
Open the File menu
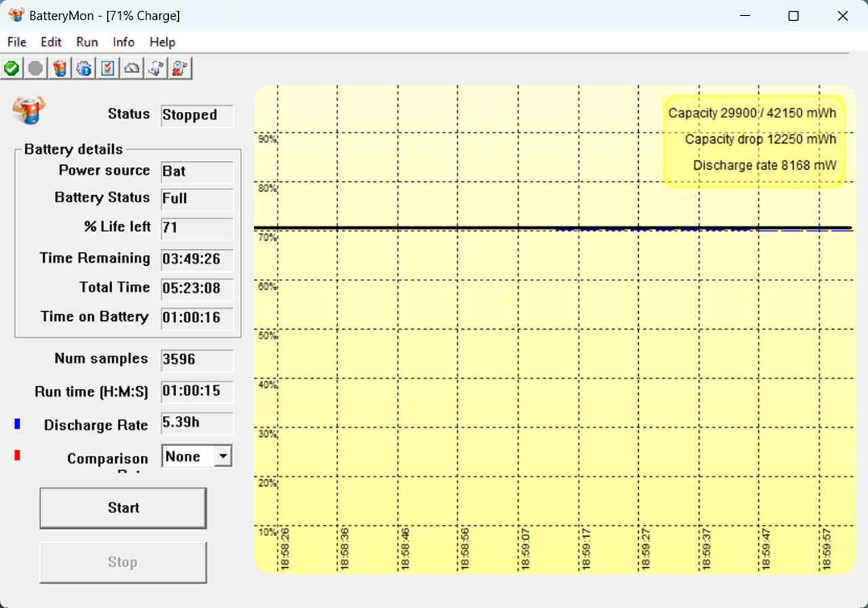click(x=17, y=42)
